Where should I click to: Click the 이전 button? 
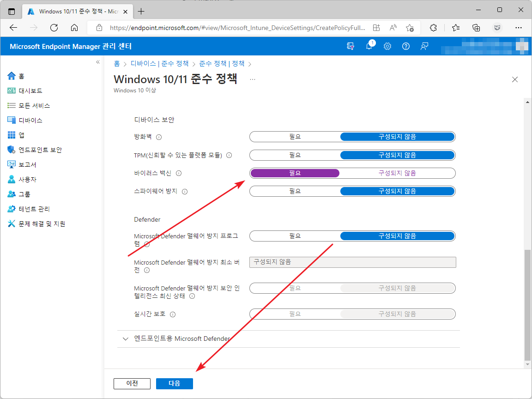pos(132,383)
